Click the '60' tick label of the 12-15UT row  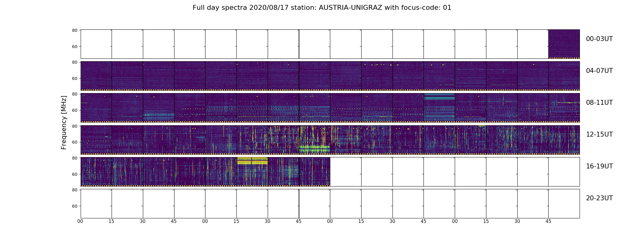click(x=75, y=142)
